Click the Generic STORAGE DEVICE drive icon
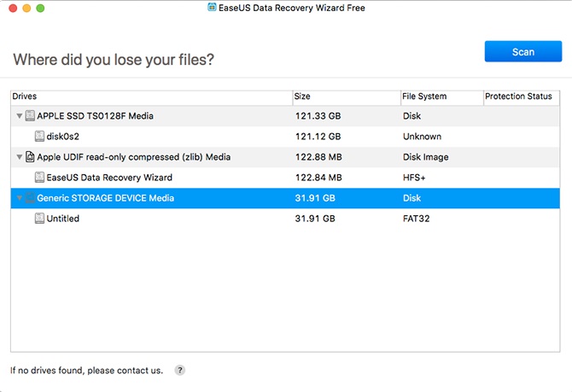Image resolution: width=572 pixels, height=392 pixels. (30, 198)
